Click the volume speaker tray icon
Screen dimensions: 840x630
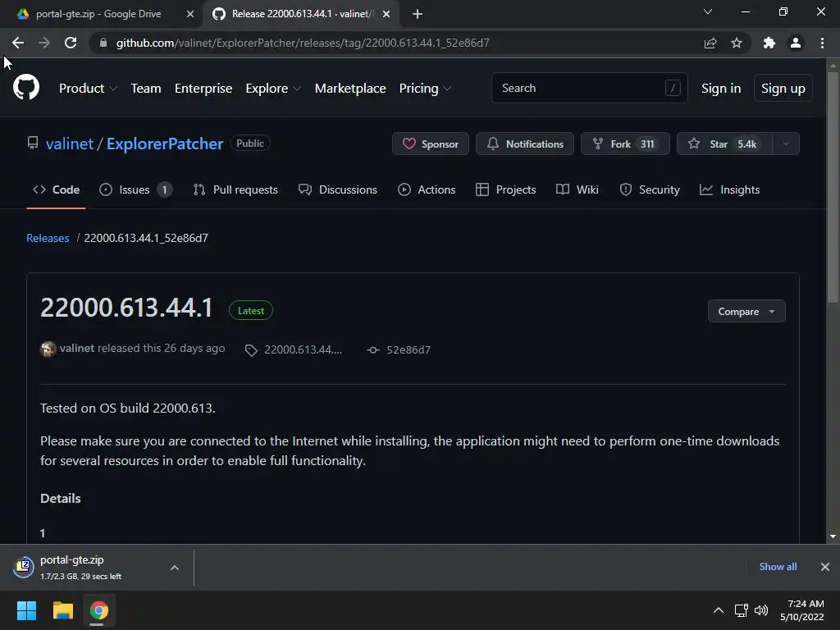(x=760, y=610)
